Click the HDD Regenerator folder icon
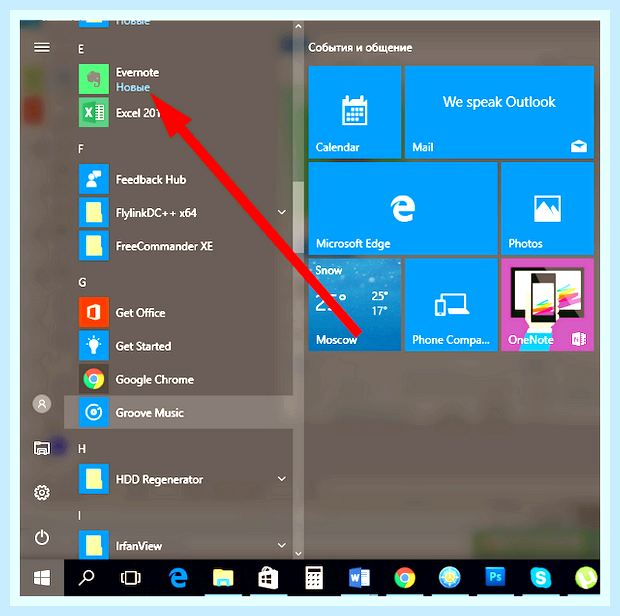This screenshot has height=616, width=620. tap(94, 479)
